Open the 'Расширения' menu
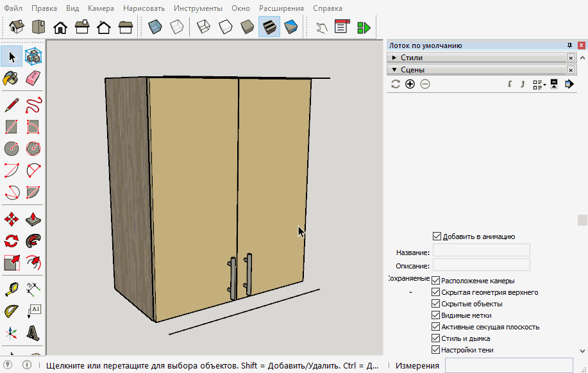 [x=281, y=8]
